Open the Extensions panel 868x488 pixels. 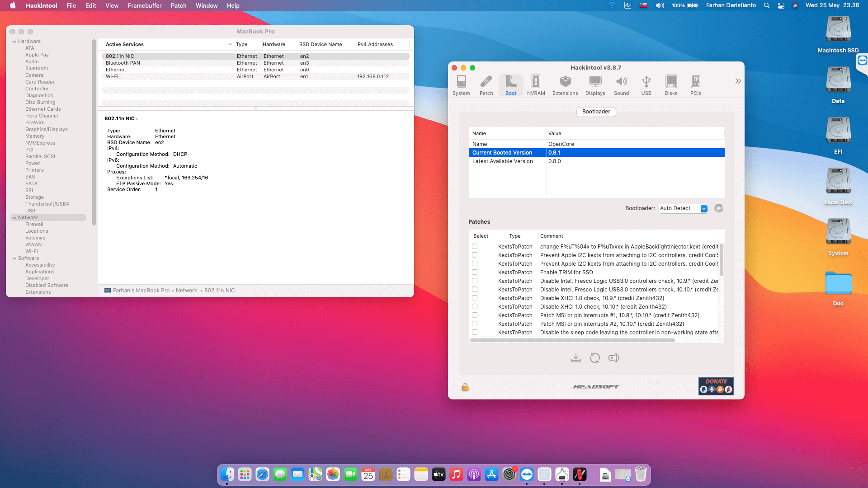(565, 84)
